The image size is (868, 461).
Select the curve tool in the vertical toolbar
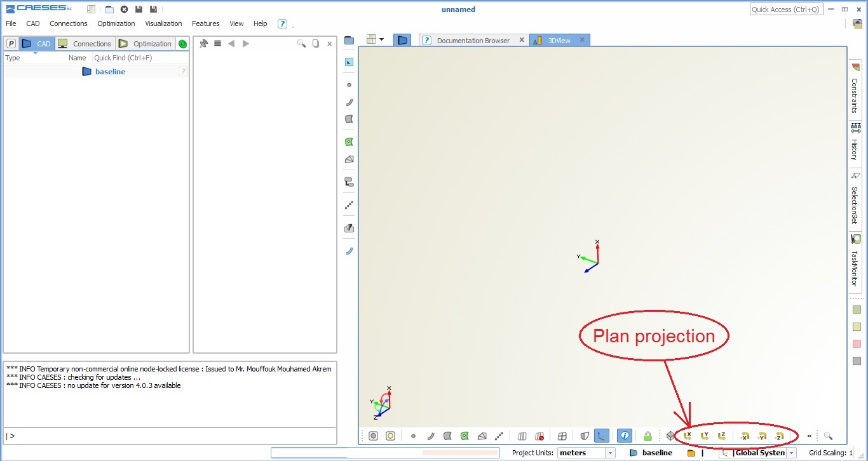(349, 102)
